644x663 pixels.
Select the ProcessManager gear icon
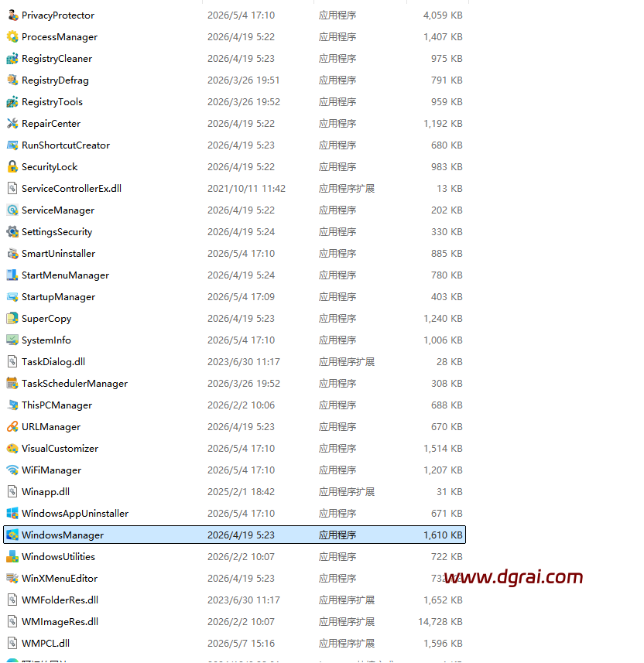click(12, 37)
